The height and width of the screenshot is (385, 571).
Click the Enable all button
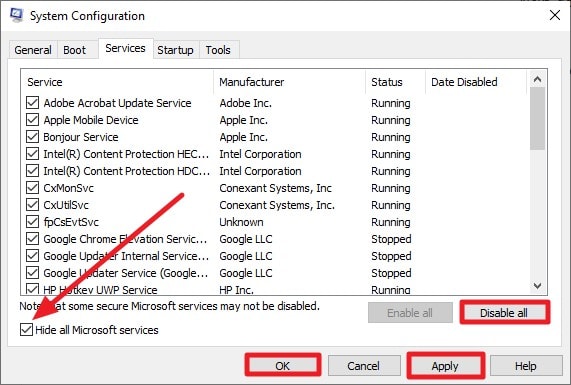point(410,313)
